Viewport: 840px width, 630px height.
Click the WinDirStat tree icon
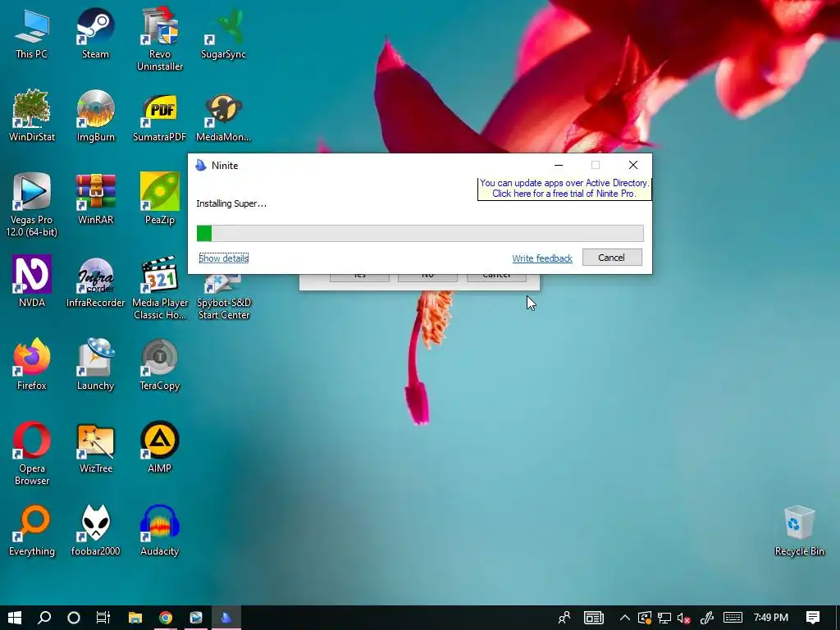[32, 116]
